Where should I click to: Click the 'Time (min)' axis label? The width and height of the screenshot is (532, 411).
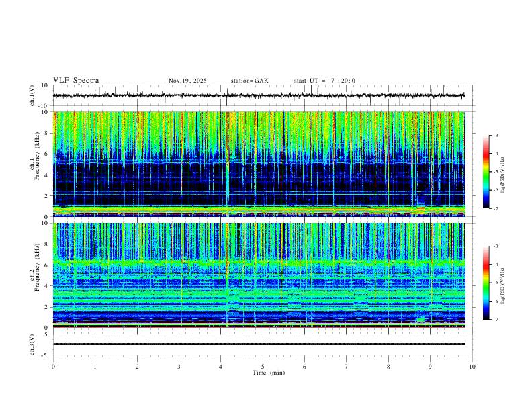pyautogui.click(x=269, y=373)
